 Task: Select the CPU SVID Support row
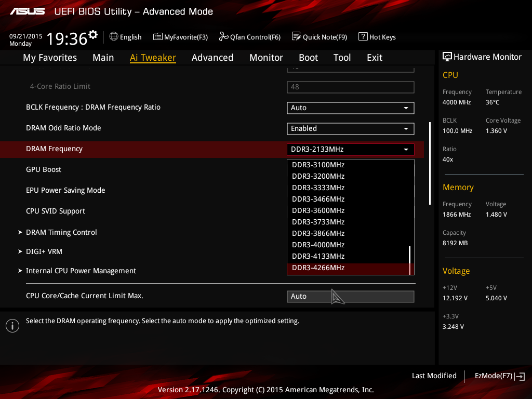click(55, 211)
